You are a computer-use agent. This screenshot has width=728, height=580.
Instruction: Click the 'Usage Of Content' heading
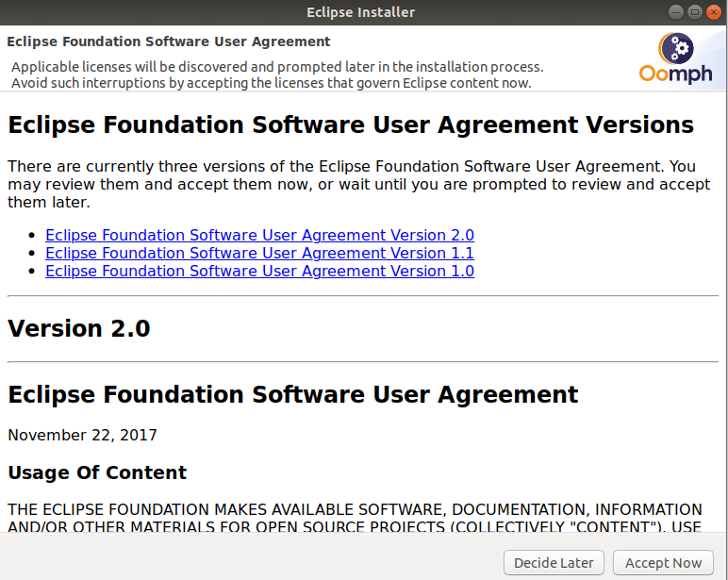point(97,472)
